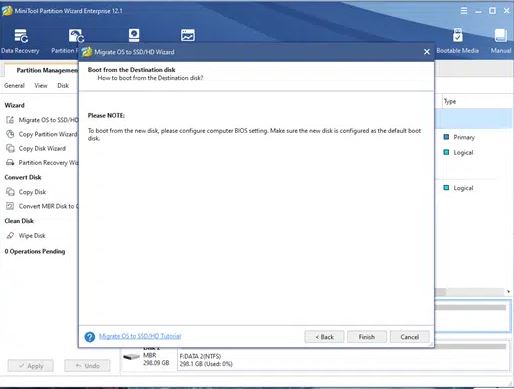Open the General menu
Screen dimensions: 514x389
coord(14,86)
